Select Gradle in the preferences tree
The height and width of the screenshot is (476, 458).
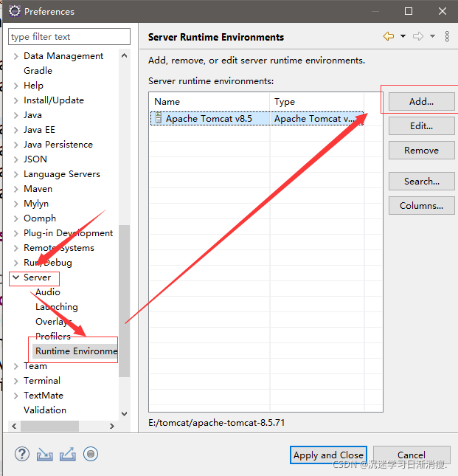[38, 71]
